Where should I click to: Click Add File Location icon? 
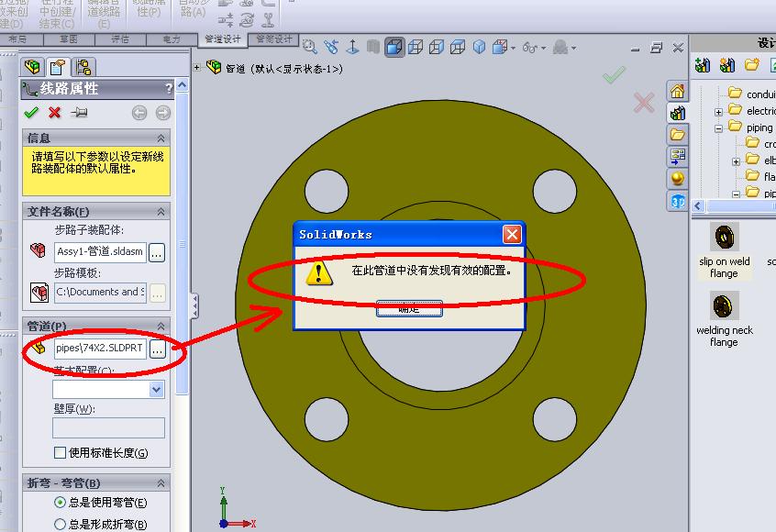[x=727, y=65]
